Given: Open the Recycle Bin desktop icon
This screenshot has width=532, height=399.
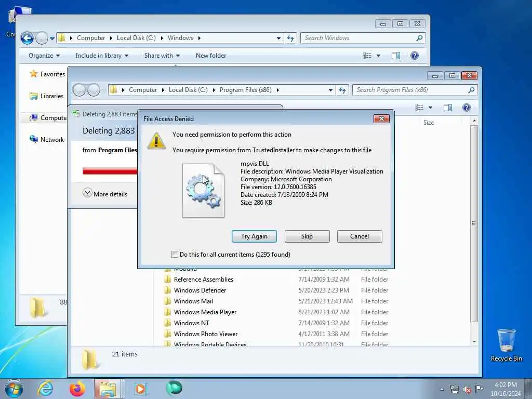Looking at the screenshot, I should (506, 345).
